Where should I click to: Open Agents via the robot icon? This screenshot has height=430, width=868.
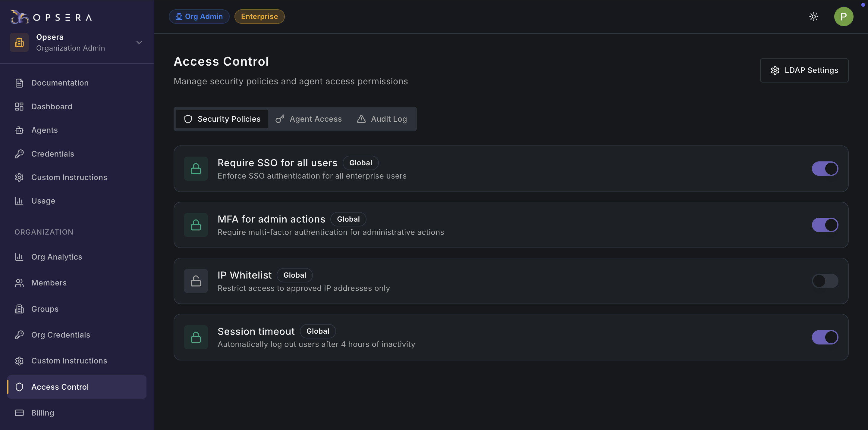coord(19,130)
